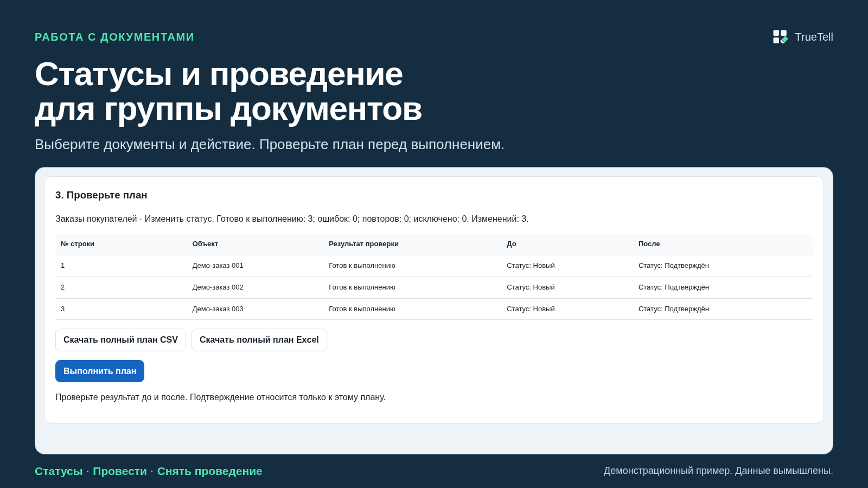Click row number 1 cell
This screenshot has height=488, width=868.
(x=63, y=266)
